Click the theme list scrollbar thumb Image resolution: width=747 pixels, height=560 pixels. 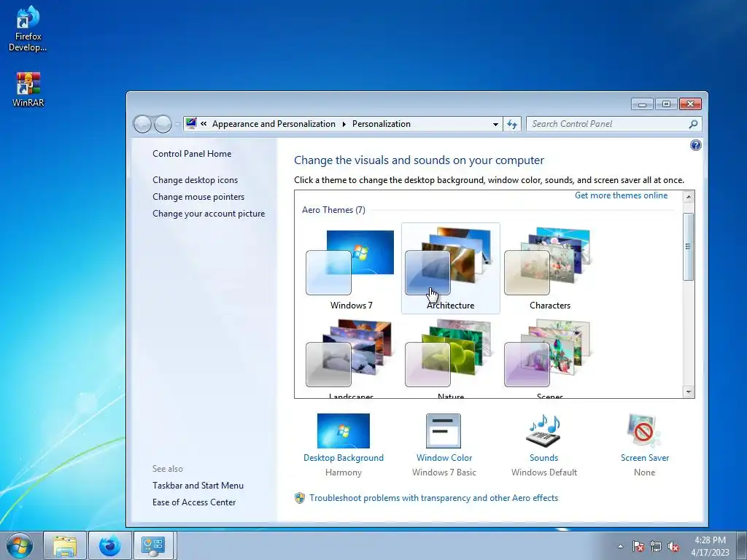pyautogui.click(x=689, y=246)
